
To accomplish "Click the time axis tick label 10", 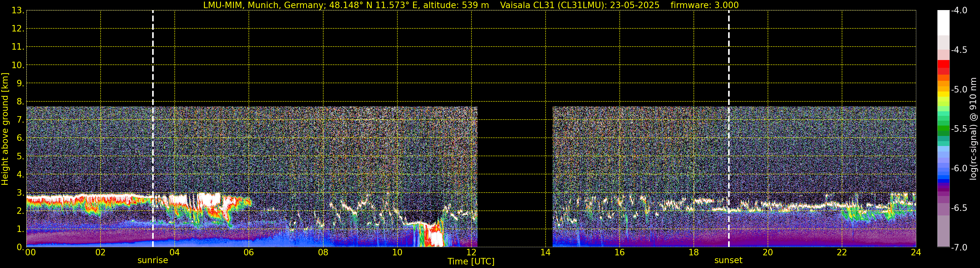I will pyautogui.click(x=397, y=252).
